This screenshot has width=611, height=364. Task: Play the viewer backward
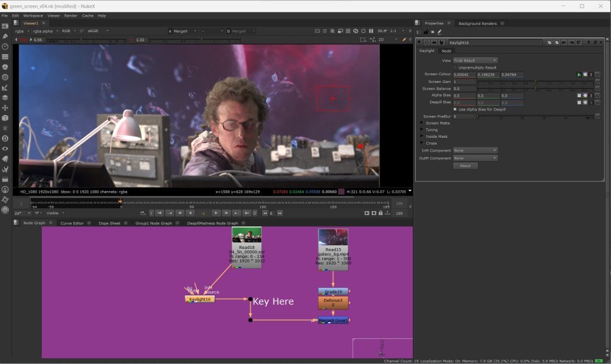190,213
